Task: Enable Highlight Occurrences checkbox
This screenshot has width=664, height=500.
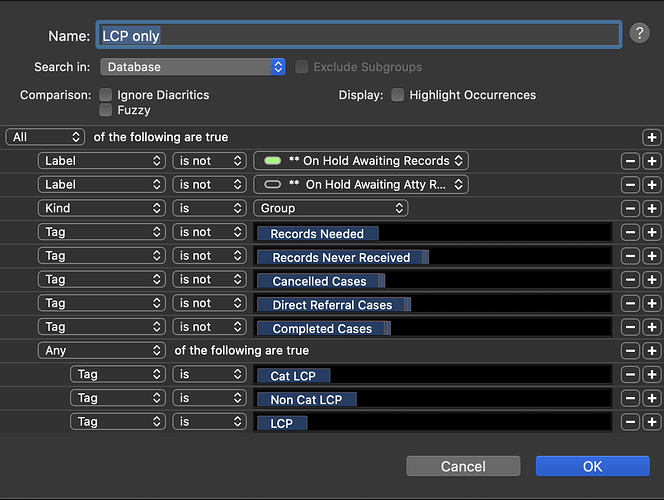Action: click(397, 95)
